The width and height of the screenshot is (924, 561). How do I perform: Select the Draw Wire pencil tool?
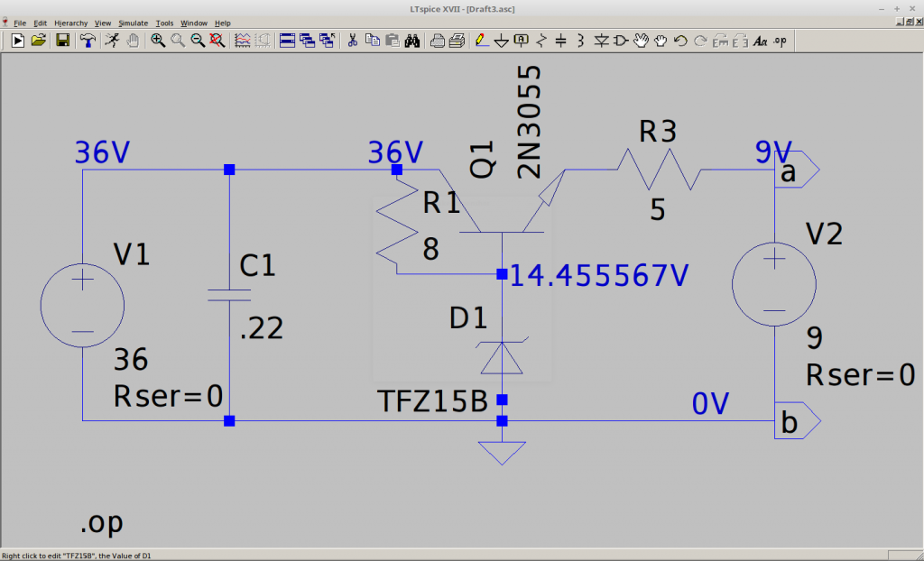tap(482, 40)
